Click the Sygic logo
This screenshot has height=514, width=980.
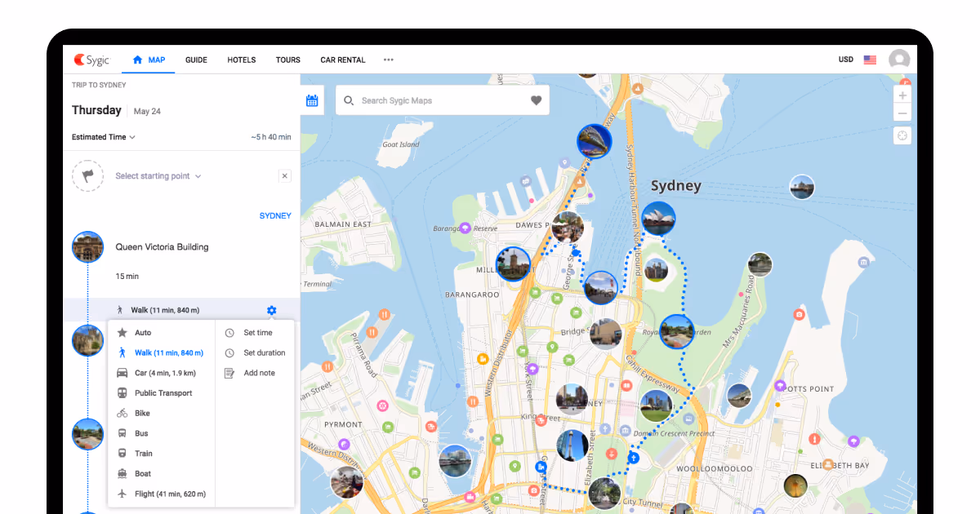click(x=91, y=60)
